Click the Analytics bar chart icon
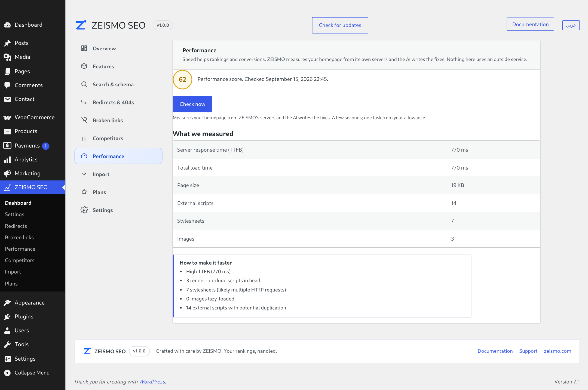This screenshot has width=588, height=390. click(x=7, y=159)
